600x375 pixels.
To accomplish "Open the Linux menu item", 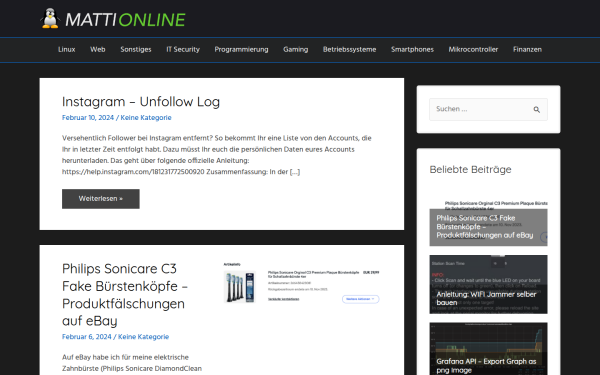I will [67, 49].
